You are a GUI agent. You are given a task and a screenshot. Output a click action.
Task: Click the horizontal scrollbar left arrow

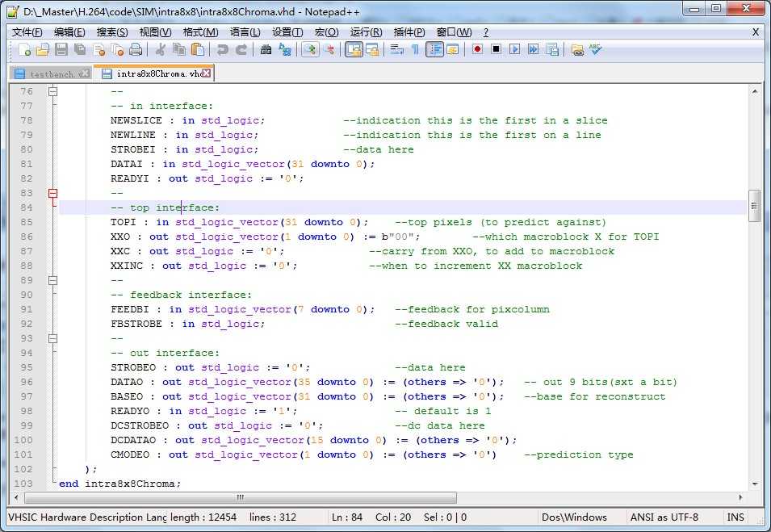(x=16, y=497)
